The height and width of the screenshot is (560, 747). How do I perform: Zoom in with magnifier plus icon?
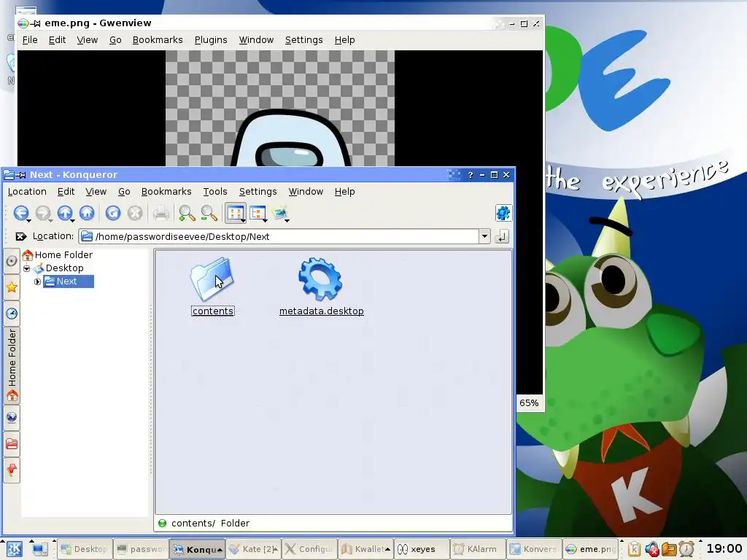tap(187, 213)
